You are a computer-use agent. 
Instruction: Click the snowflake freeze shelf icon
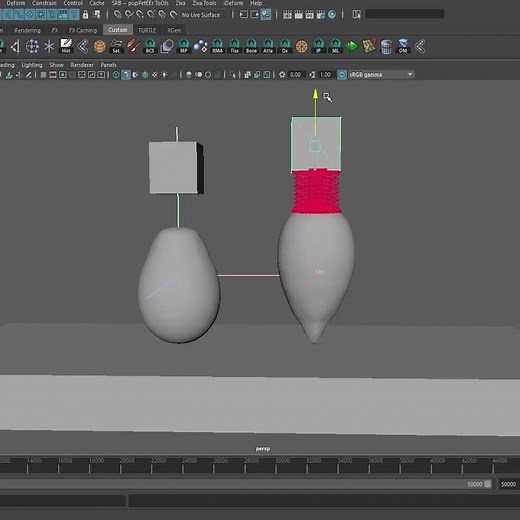coord(49,46)
